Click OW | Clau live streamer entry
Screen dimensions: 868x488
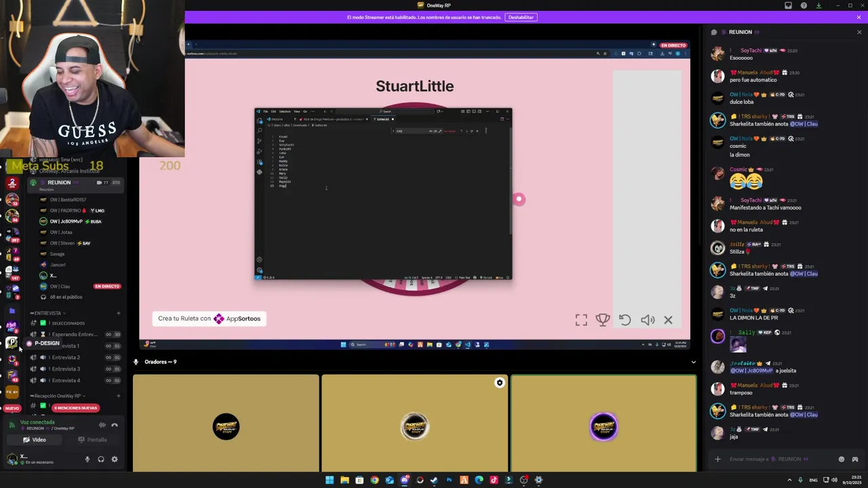(x=80, y=286)
